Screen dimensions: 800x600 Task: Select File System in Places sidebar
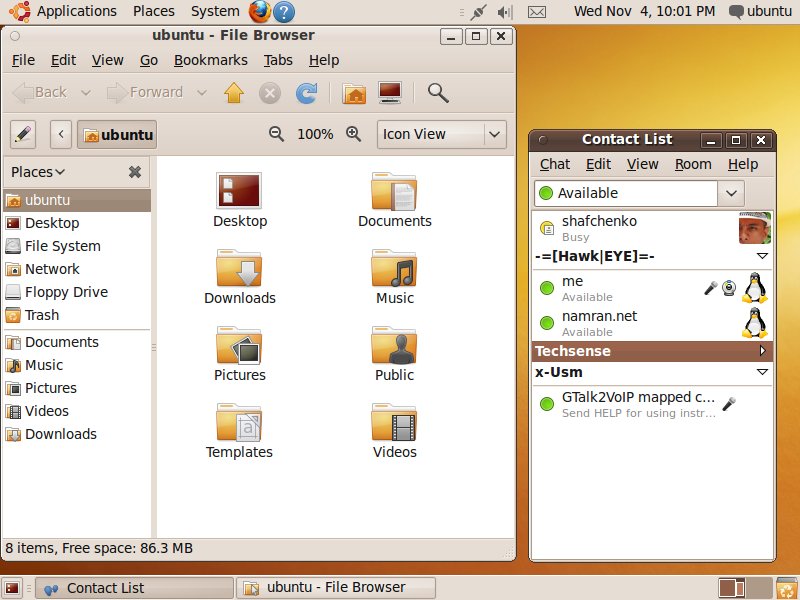(62, 246)
